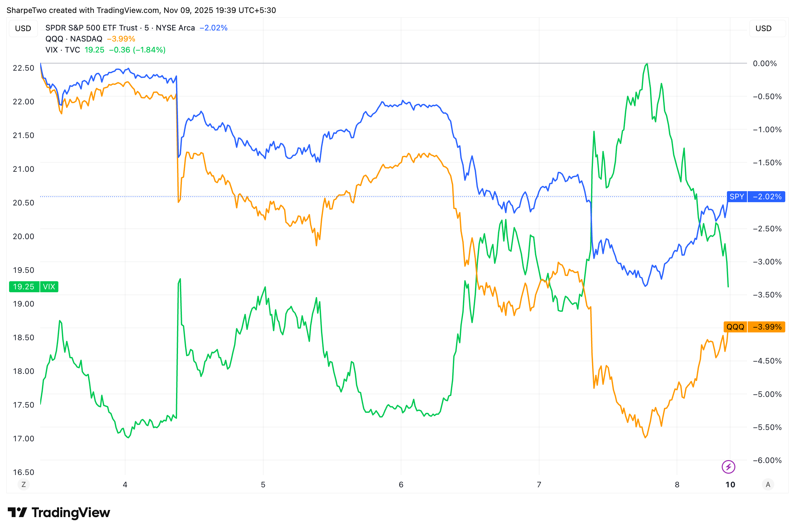The image size is (795, 532).
Task: Click date marker 4 on time axis
Action: [x=125, y=484]
